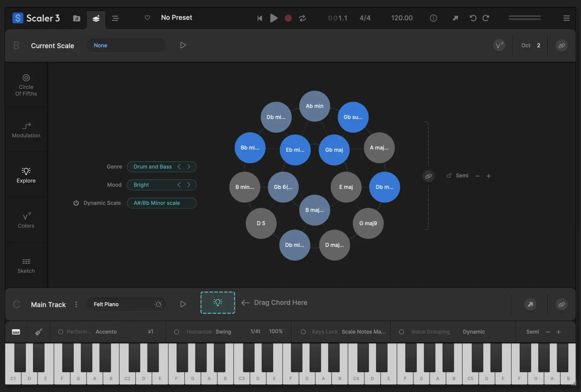Open the Circle Of Fifths panel
The image size is (581, 392).
pyautogui.click(x=26, y=84)
